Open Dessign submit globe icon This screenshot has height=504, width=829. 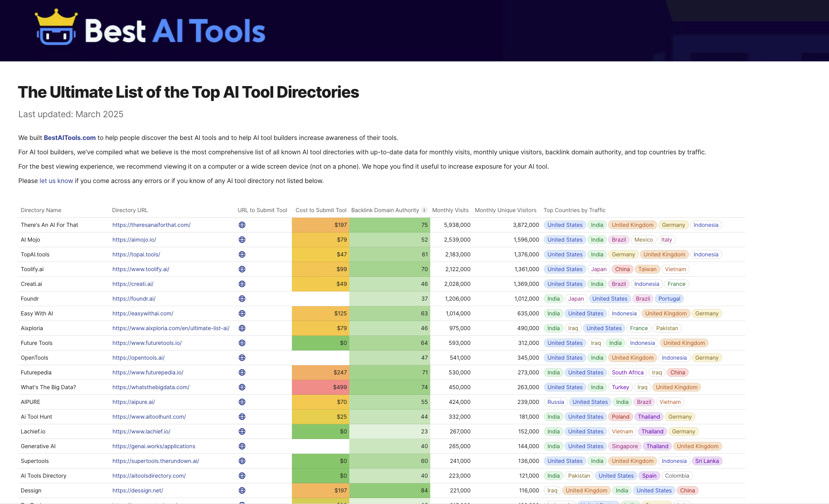tap(242, 490)
